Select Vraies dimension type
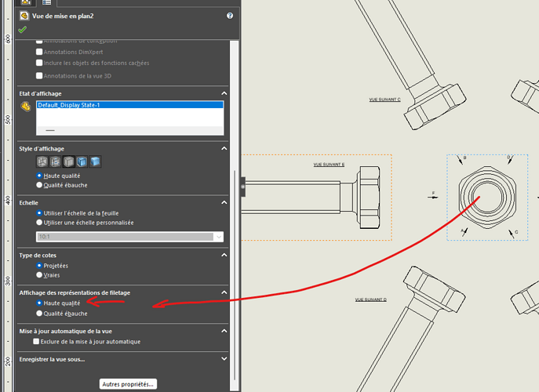This screenshot has height=392, width=539. (40, 275)
